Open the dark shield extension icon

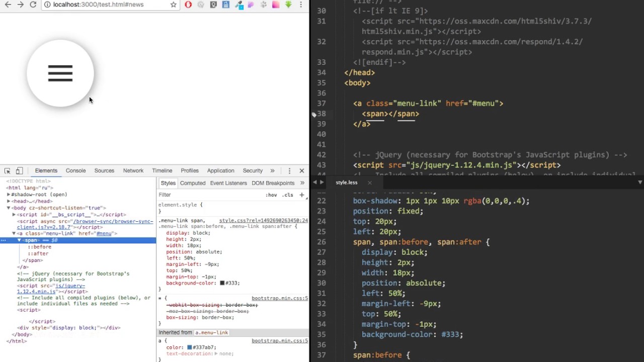coord(213,5)
